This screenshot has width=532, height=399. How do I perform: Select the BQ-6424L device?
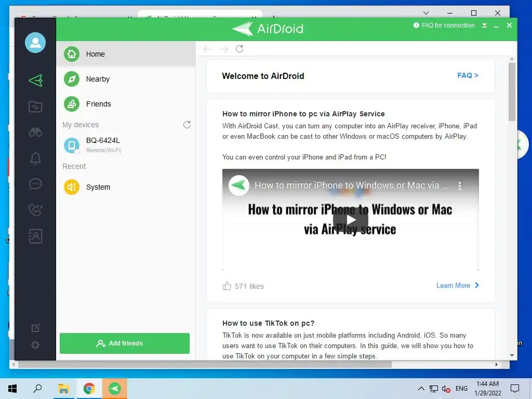click(x=126, y=145)
